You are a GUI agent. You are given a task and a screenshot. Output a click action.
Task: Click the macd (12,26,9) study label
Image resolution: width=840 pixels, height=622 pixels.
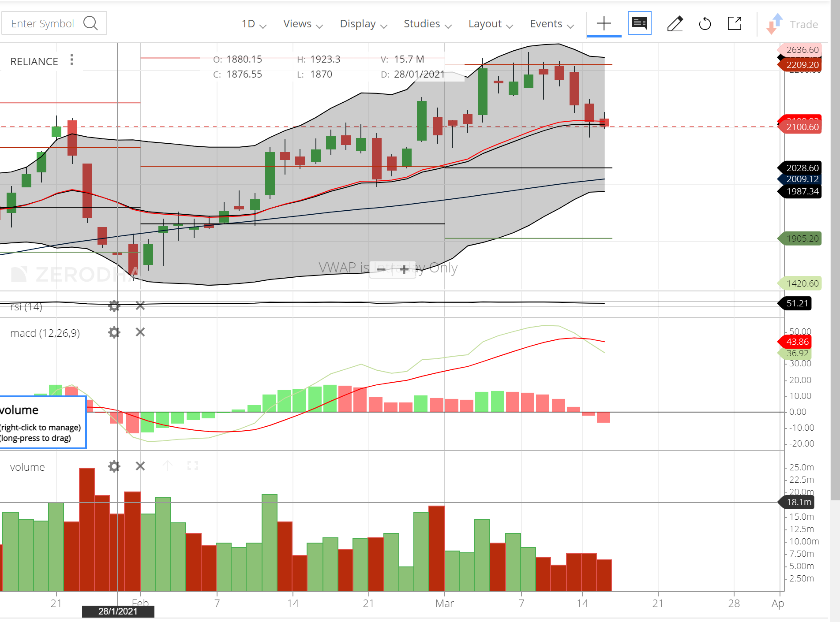click(45, 333)
